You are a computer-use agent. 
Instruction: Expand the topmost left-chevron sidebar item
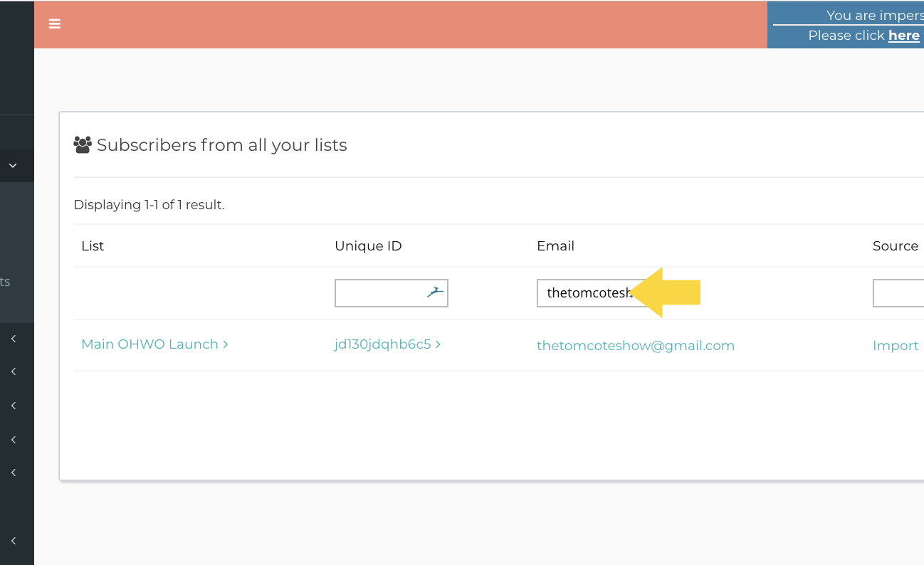click(x=13, y=339)
